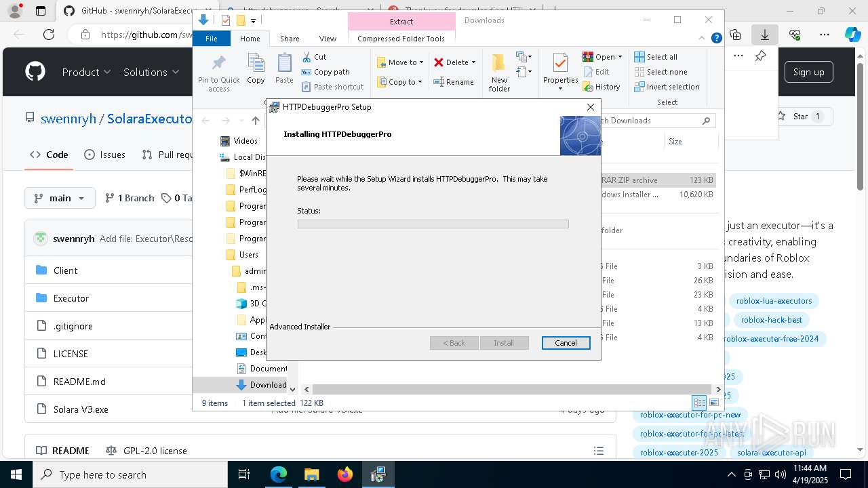This screenshot has height=488, width=868.
Task: Open File Explorer from the taskbar
Action: pos(311,474)
